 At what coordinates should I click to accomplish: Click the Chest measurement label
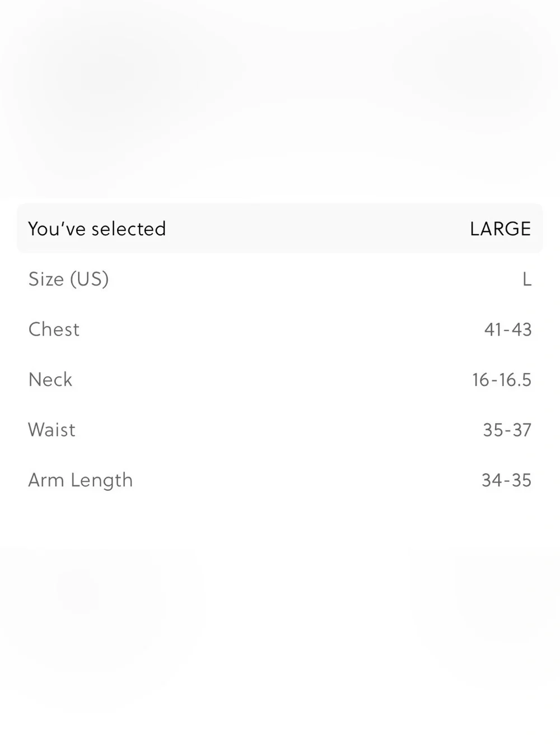[54, 329]
